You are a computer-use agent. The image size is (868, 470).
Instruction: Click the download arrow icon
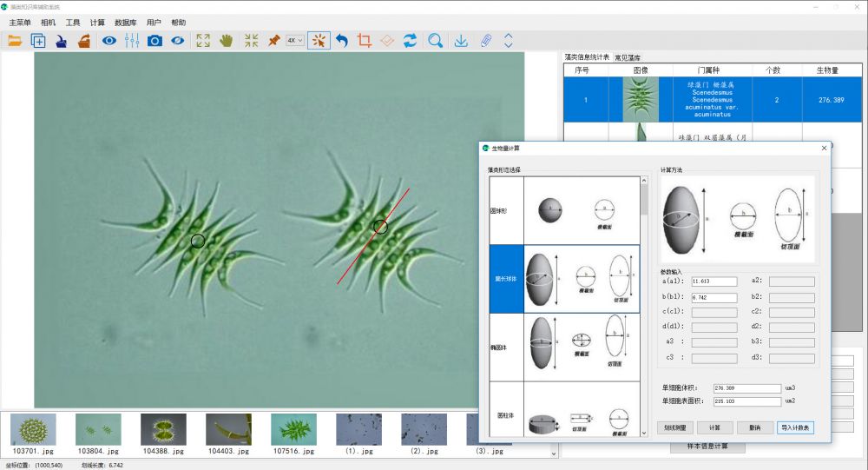462,40
